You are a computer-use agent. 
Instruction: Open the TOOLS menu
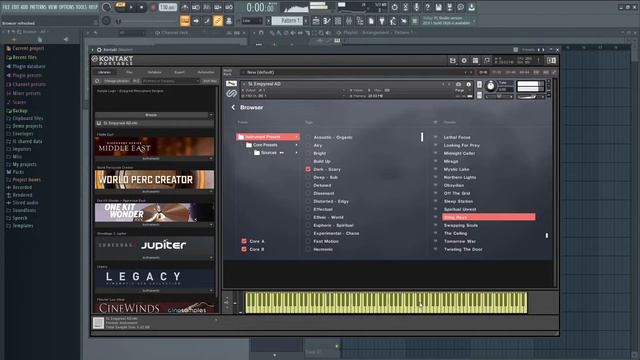coord(82,7)
